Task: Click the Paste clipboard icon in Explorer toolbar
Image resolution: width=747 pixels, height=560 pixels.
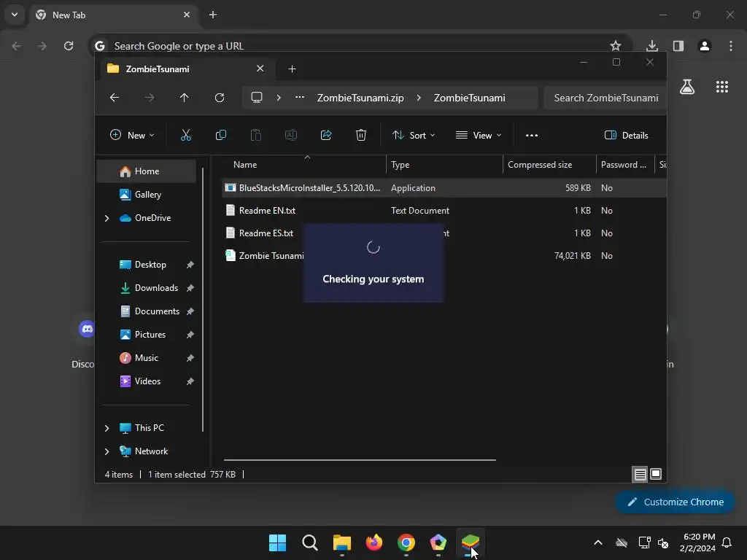Action: [256, 135]
